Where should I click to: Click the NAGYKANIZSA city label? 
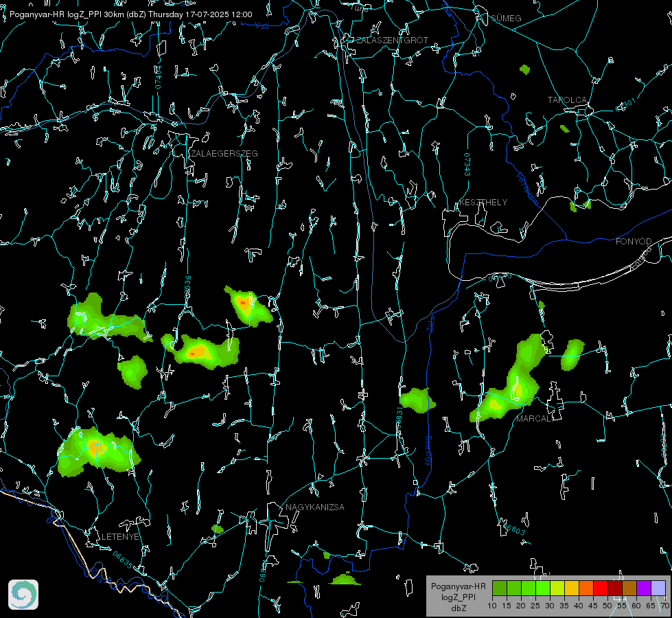(x=315, y=507)
